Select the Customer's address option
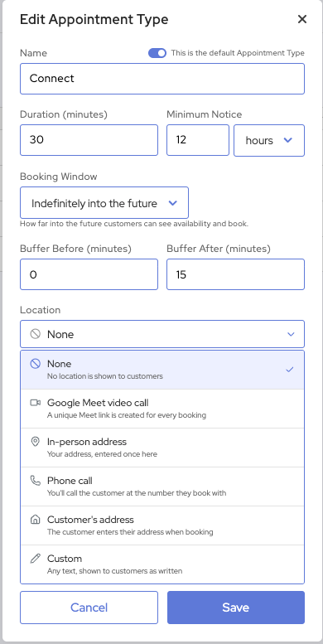This screenshot has width=323, height=644. tap(162, 525)
